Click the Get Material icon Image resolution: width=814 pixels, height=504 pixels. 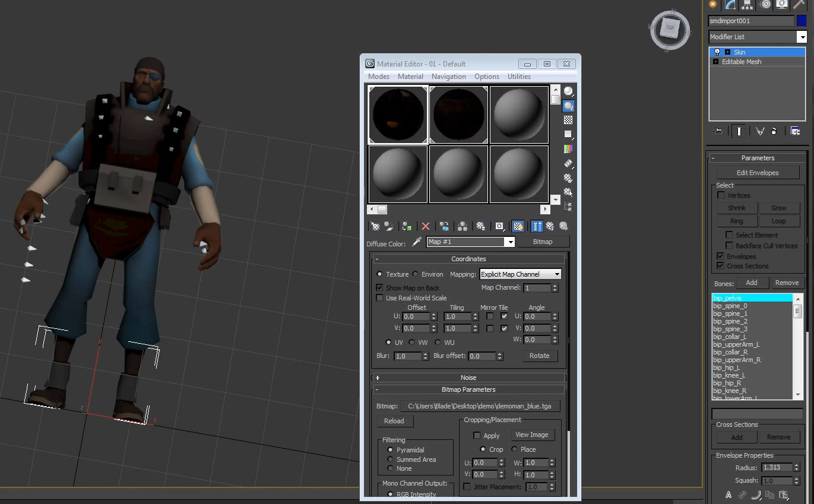[x=375, y=226]
